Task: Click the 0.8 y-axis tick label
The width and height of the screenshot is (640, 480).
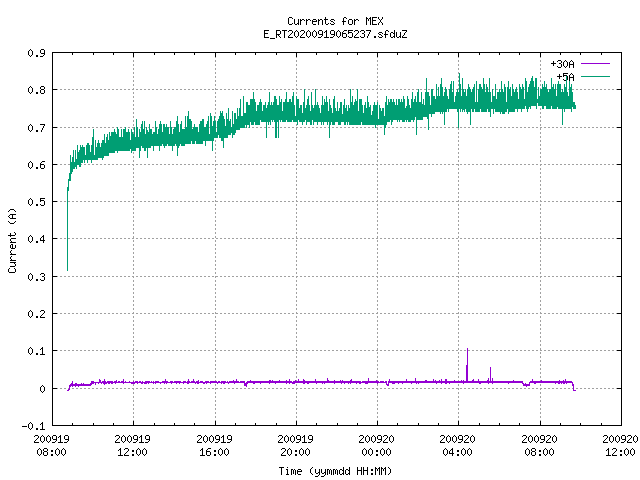Action: tap(36, 90)
